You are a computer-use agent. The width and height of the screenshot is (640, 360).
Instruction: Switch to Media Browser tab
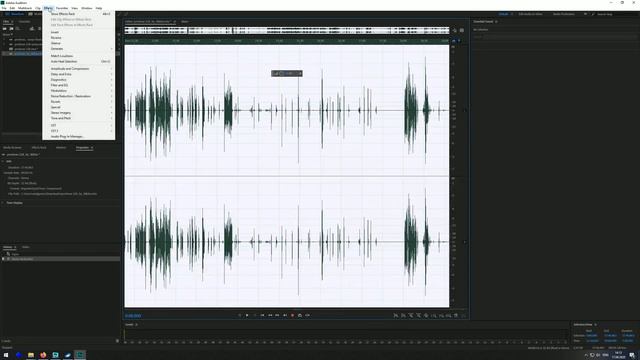coord(12,147)
